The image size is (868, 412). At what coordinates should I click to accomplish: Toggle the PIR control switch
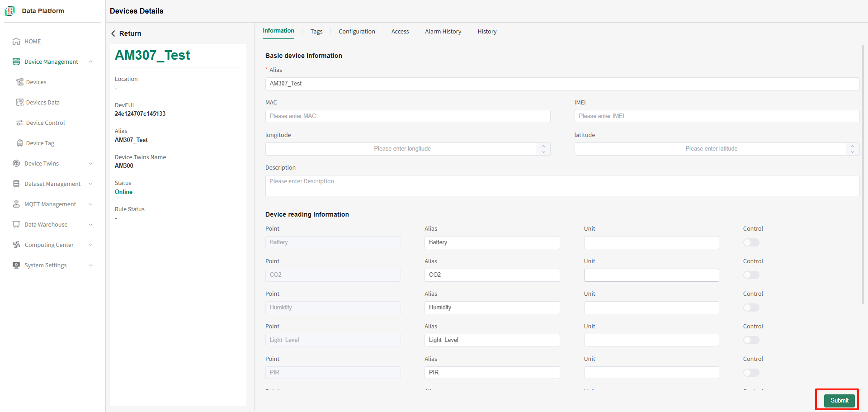click(x=751, y=373)
